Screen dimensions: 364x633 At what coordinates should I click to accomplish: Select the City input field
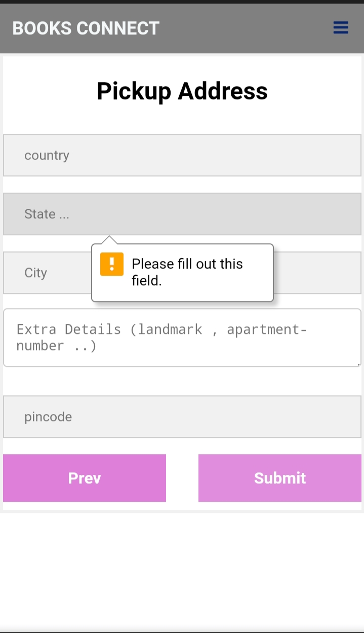tap(46, 273)
